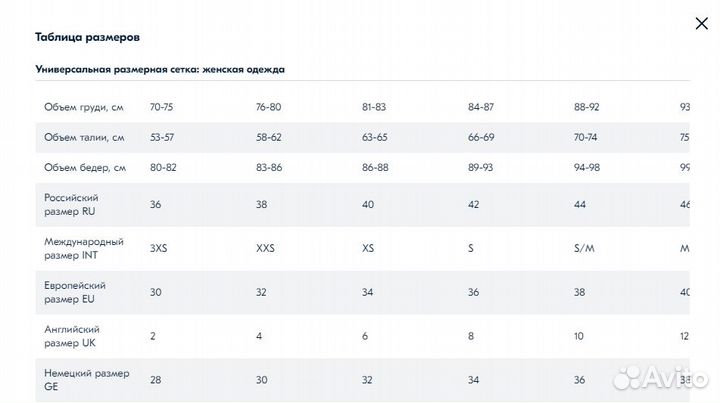The height and width of the screenshot is (403, 720).
Task: Select the 'Объем талии, см' row label
Action: (85, 137)
